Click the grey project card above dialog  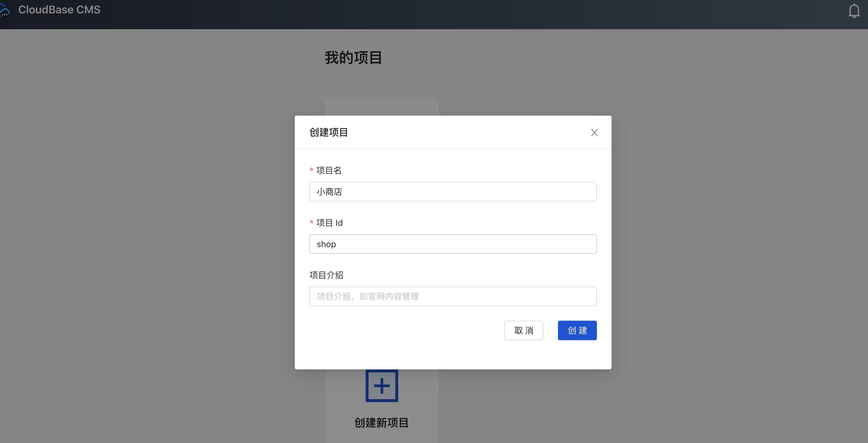pos(381,107)
